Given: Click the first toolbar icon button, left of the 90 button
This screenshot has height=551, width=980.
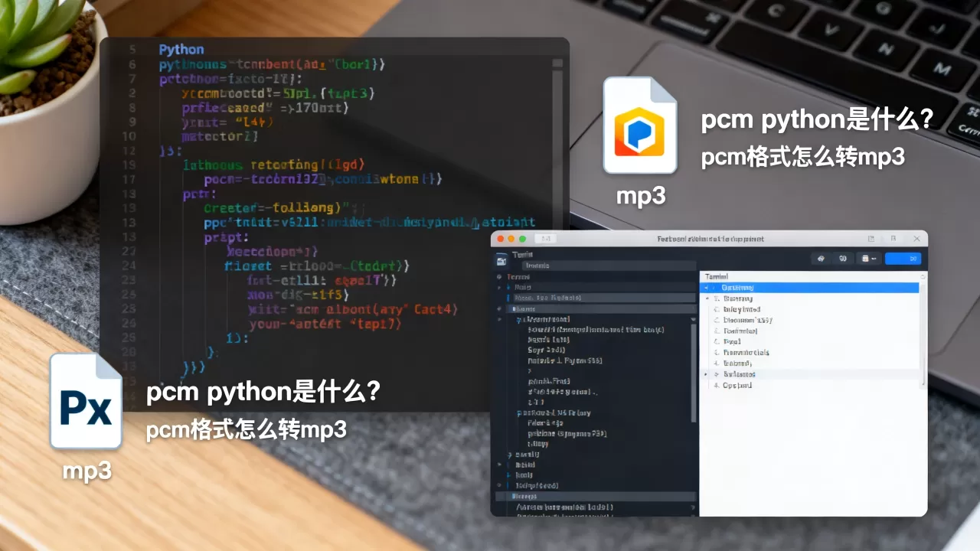Looking at the screenshot, I should (821, 259).
